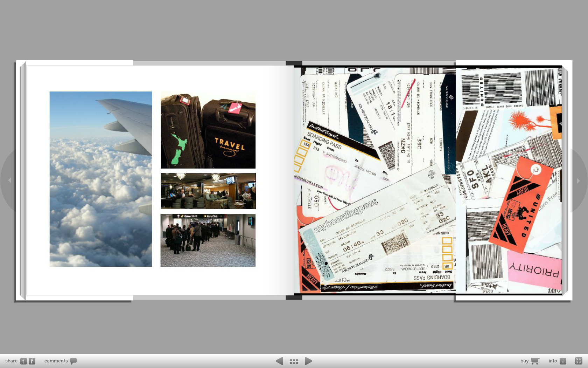
Task: Select the airport lounge photo
Action: tap(208, 191)
